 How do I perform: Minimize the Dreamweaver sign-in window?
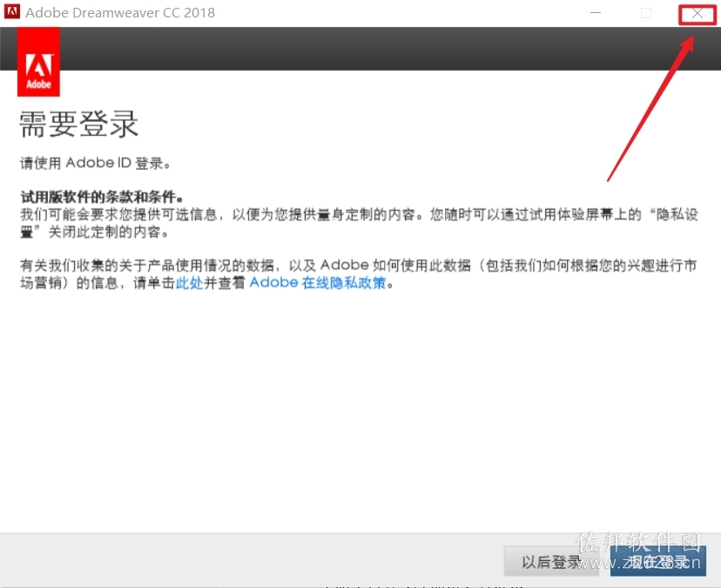(596, 13)
